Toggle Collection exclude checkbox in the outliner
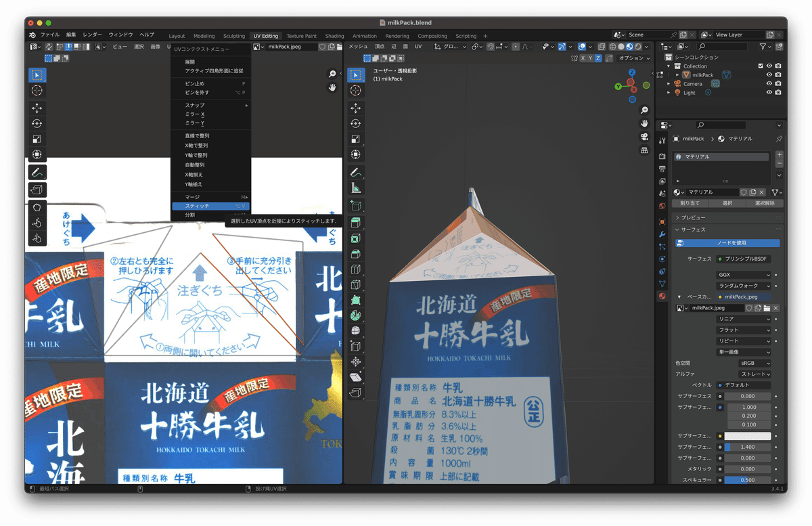 [x=761, y=66]
